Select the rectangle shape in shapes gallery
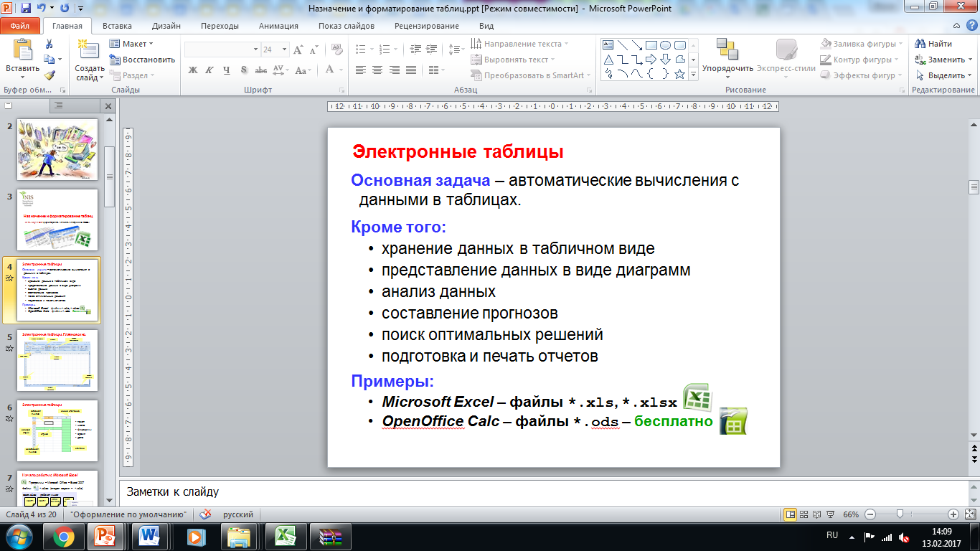The height and width of the screenshot is (551, 980). pyautogui.click(x=651, y=44)
